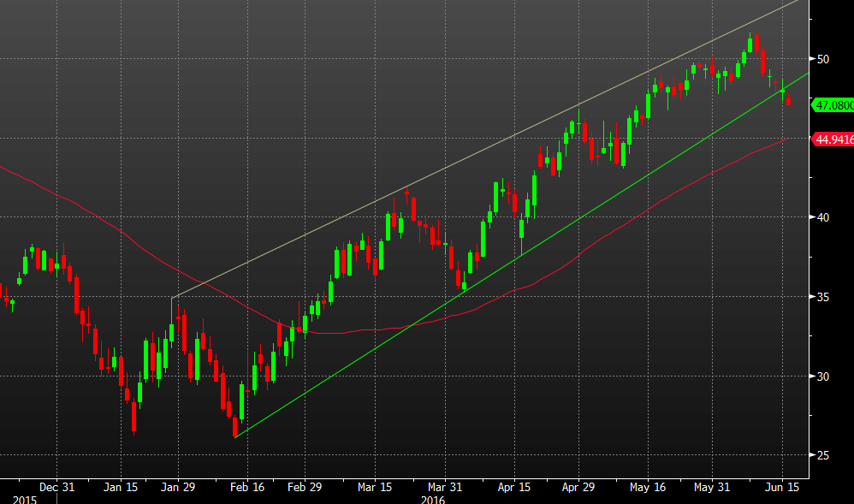854x504 pixels.
Task: Click the 35 price axis label
Action: [823, 297]
